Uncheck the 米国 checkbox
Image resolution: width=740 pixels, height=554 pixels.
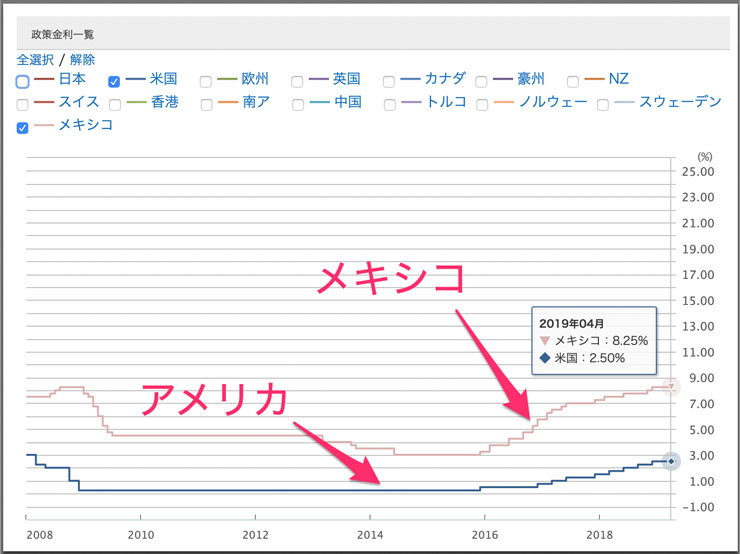point(114,82)
